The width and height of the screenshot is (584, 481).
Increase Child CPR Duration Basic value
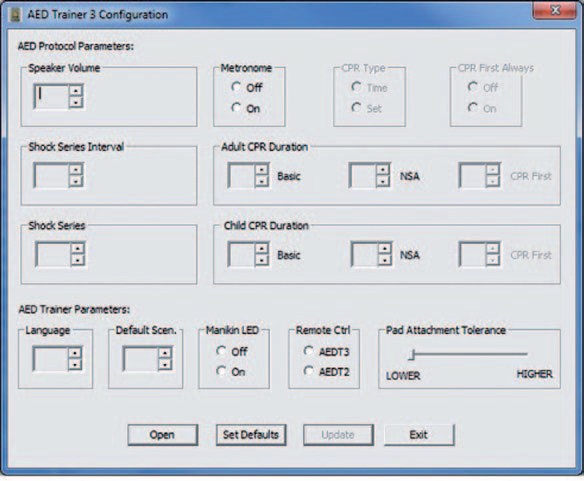[x=261, y=249]
